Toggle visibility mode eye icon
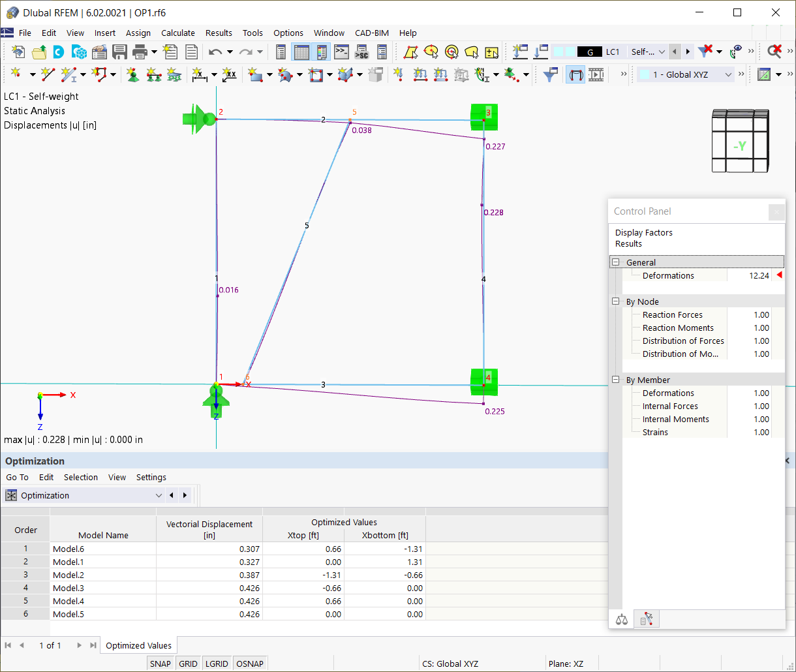Viewport: 796px width, 672px height. (736, 52)
